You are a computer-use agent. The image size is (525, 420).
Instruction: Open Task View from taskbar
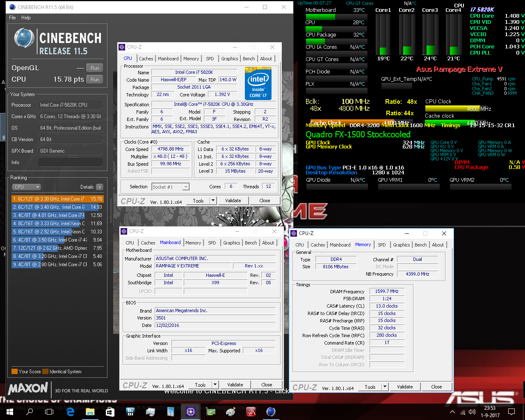click(49, 411)
